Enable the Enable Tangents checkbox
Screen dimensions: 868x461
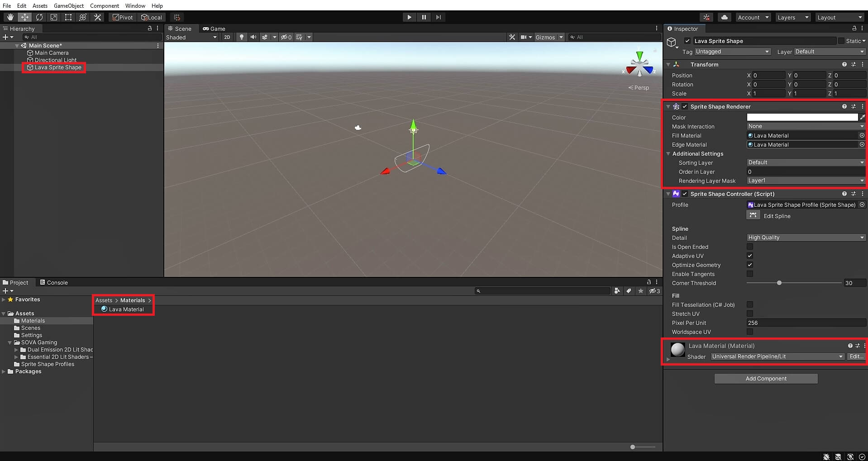click(x=750, y=274)
